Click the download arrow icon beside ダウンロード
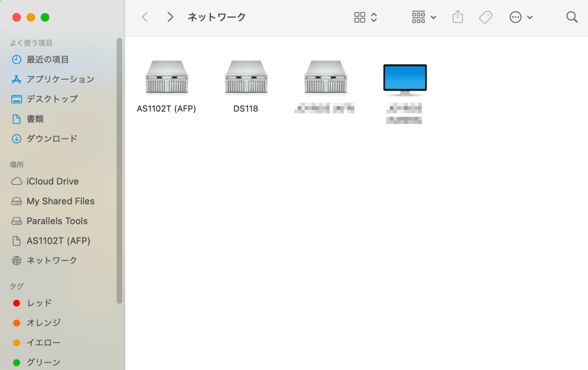 17,139
